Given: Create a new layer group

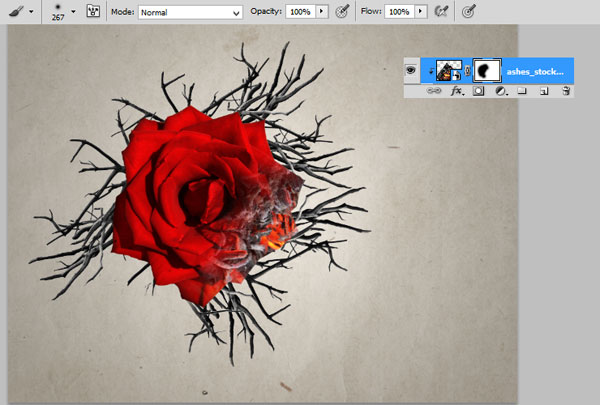Looking at the screenshot, I should 522,91.
